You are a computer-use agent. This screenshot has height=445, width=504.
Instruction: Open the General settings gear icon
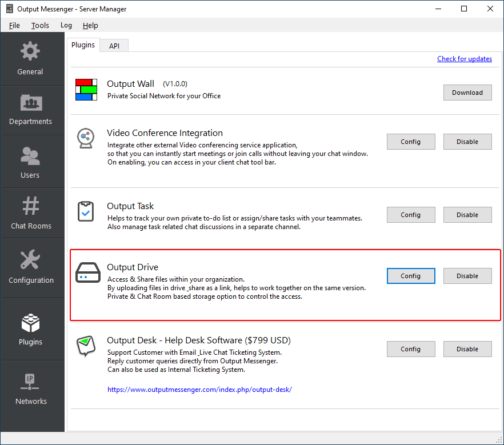pyautogui.click(x=30, y=51)
